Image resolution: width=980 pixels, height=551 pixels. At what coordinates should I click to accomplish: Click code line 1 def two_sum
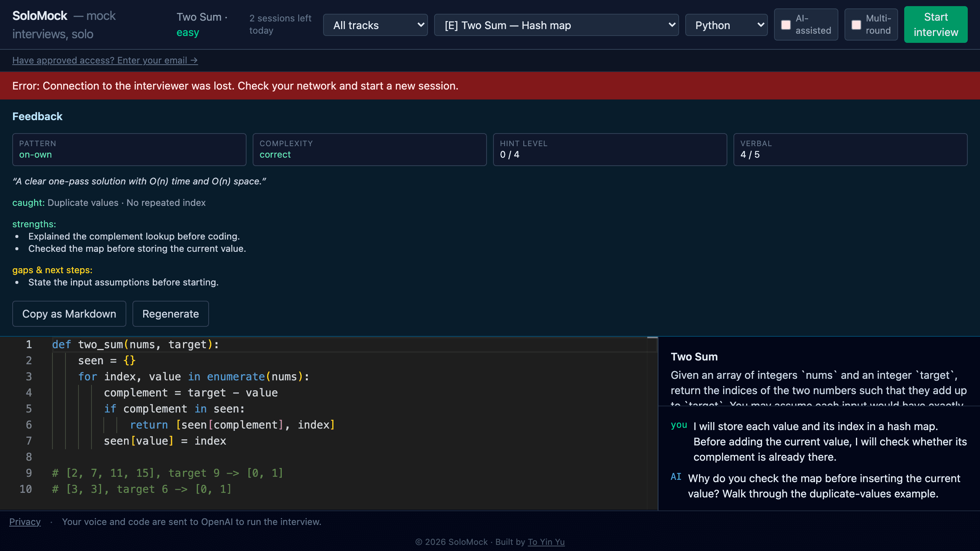pos(136,344)
